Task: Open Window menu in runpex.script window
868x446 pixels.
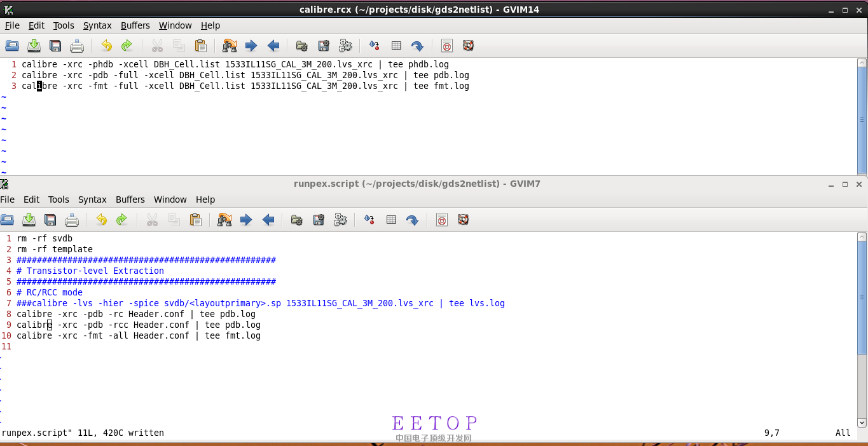Action: [x=170, y=199]
